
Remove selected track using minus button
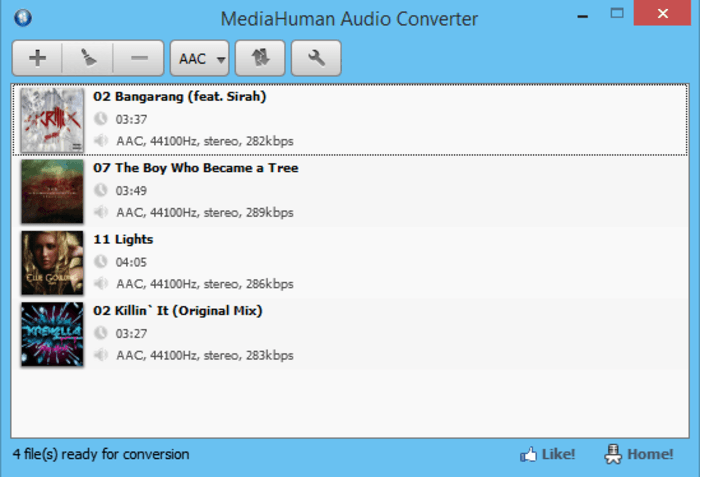(139, 58)
